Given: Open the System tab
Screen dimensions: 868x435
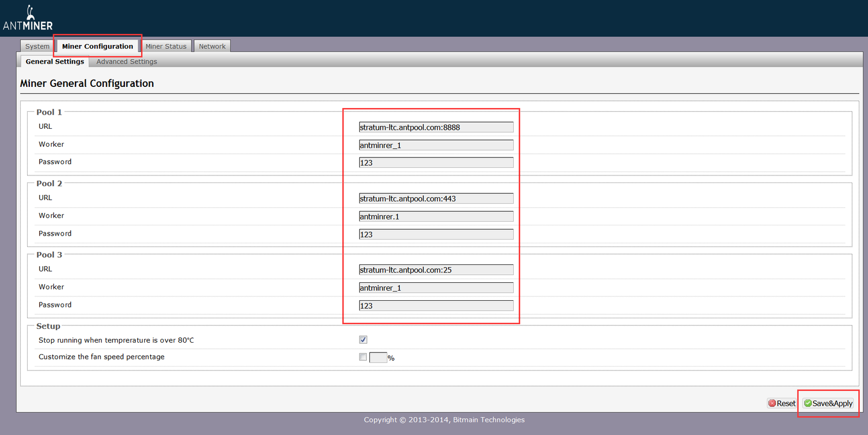Looking at the screenshot, I should click(x=37, y=46).
